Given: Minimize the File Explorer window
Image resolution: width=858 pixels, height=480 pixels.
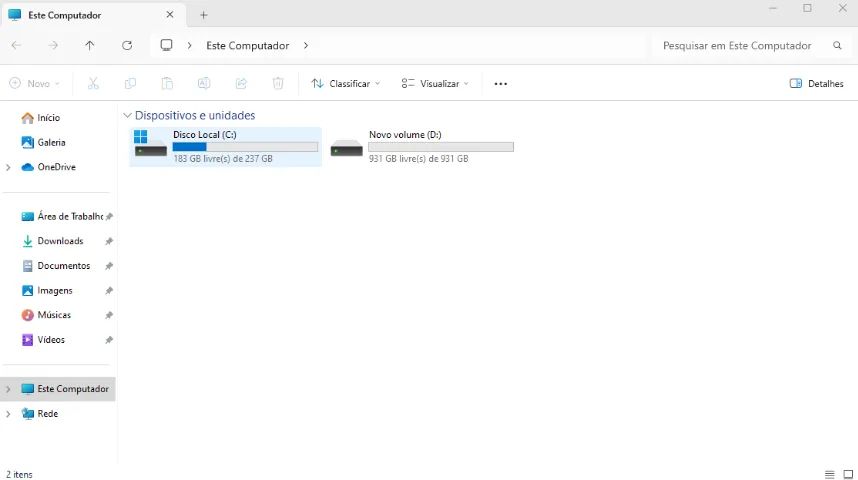Looking at the screenshot, I should 773,8.
